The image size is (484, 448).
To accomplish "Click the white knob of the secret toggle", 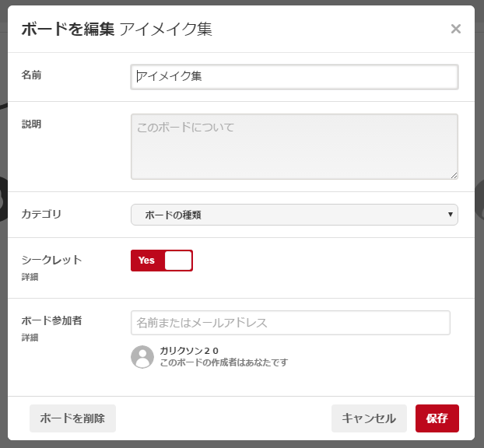I will pos(178,261).
